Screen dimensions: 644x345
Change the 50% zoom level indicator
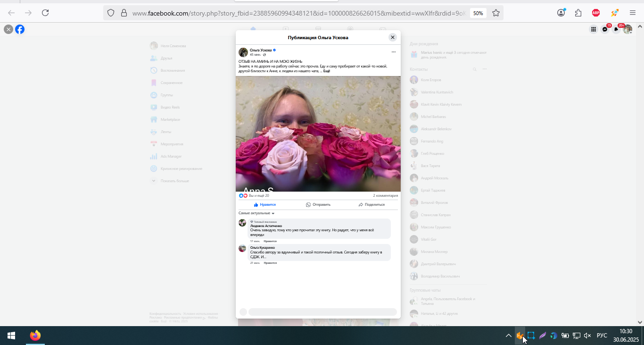point(478,13)
